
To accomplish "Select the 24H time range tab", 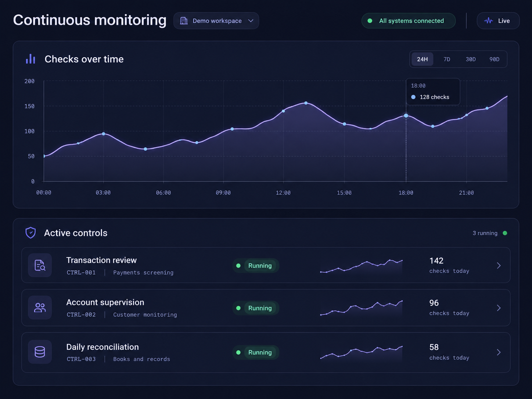I will pyautogui.click(x=422, y=59).
